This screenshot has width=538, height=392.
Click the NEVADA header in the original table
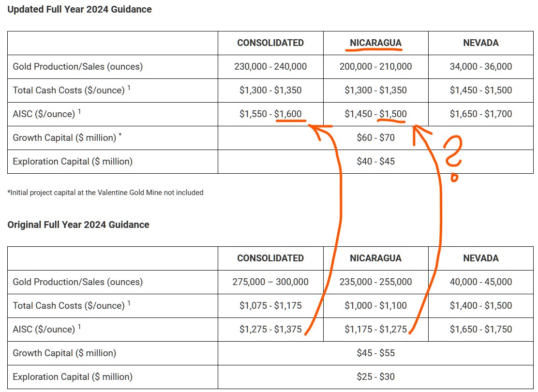[481, 258]
